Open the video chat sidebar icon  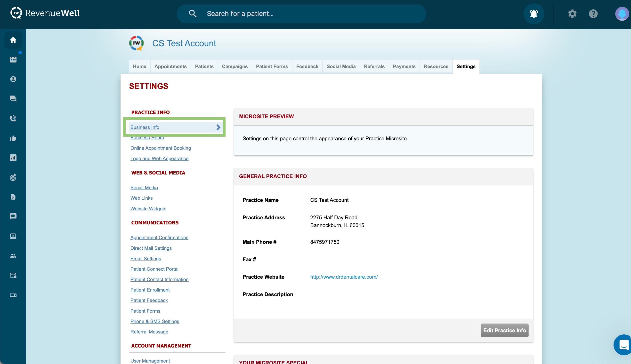coord(13,216)
